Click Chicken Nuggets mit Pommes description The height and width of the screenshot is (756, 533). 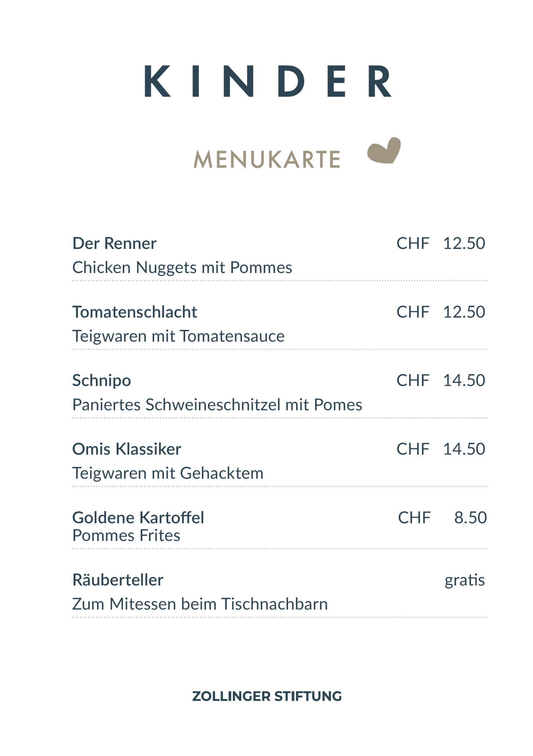click(x=182, y=268)
